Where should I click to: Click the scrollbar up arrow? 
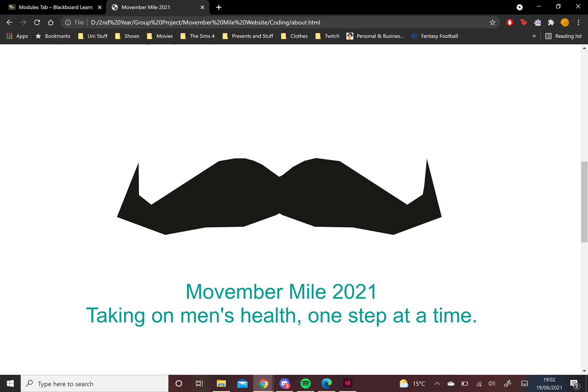(584, 48)
